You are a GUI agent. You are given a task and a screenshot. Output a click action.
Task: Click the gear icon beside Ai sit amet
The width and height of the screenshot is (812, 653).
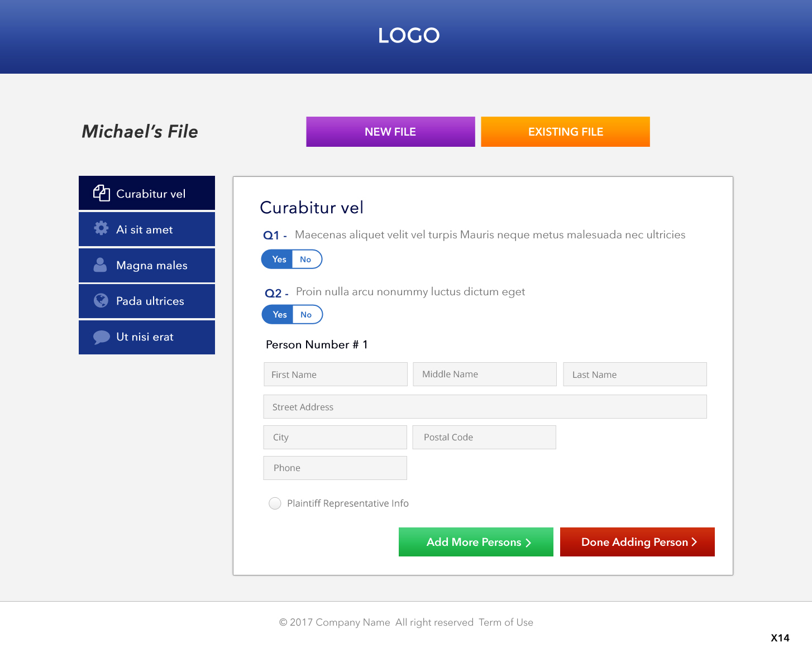click(x=101, y=228)
